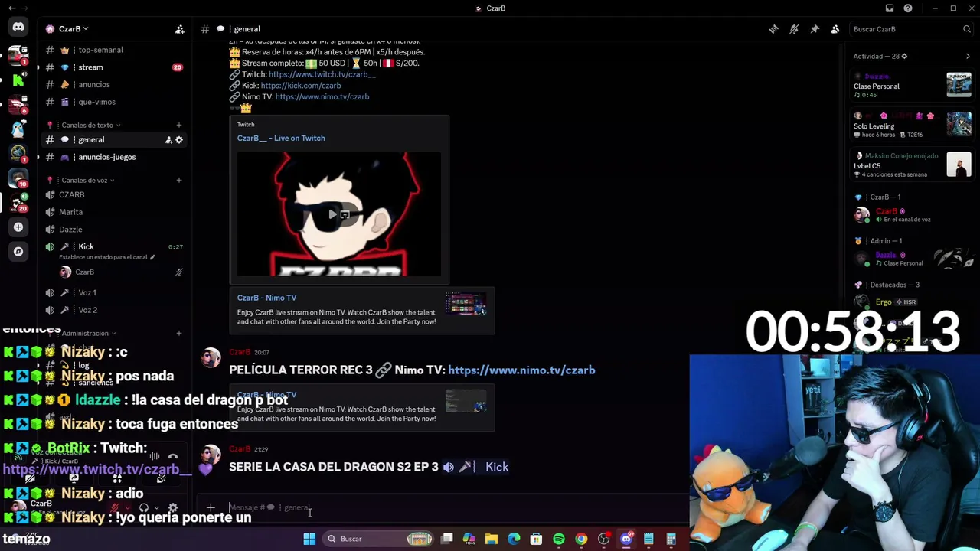Toggle the member list visibility
The width and height of the screenshot is (980, 551).
(x=835, y=29)
